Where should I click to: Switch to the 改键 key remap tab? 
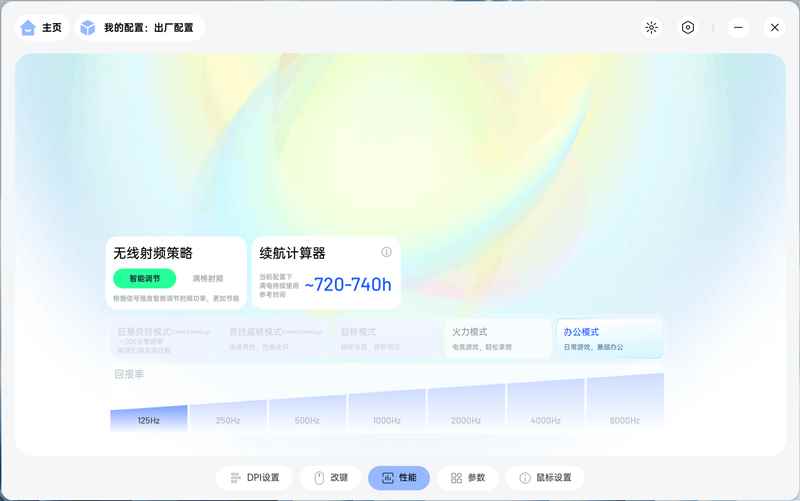(x=331, y=478)
